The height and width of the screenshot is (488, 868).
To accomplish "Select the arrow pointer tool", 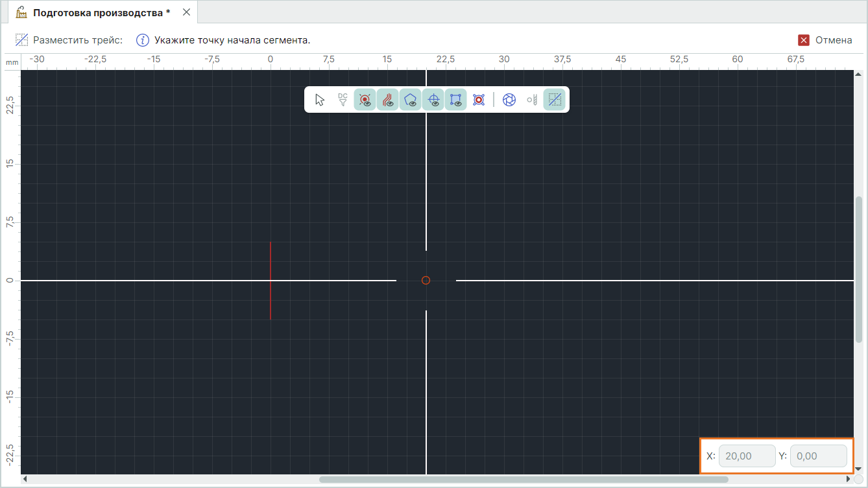I will 320,100.
